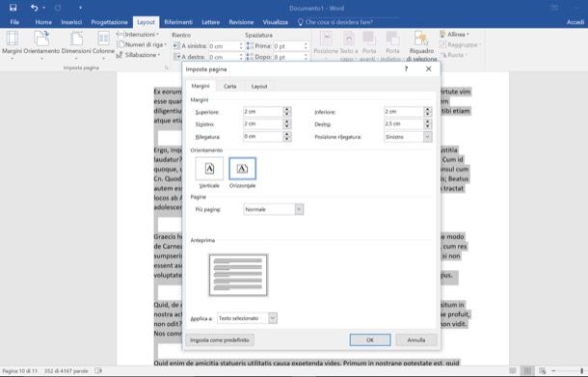Adjust the Superiore margin stepper
Image resolution: width=588 pixels, height=377 pixels.
click(x=287, y=112)
